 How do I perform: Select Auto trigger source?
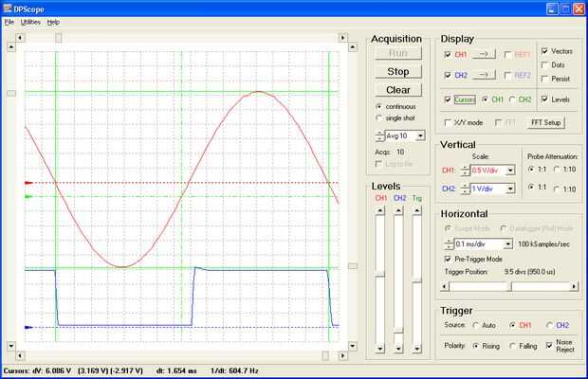(x=475, y=325)
